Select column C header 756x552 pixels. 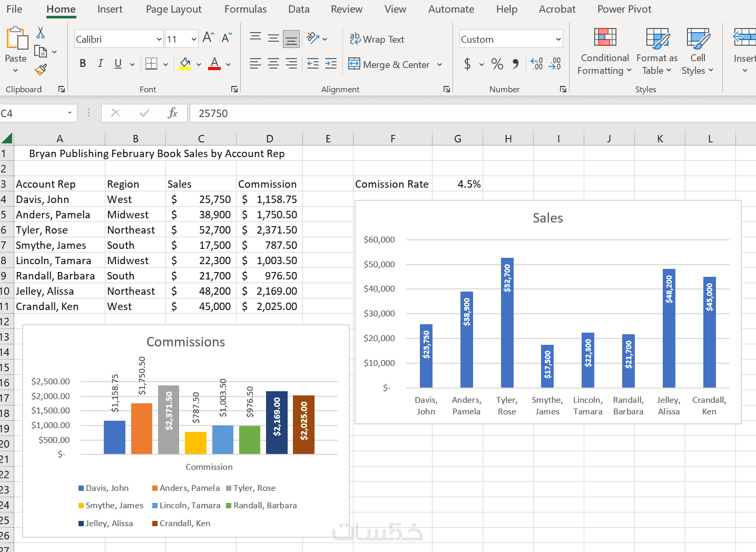pyautogui.click(x=201, y=139)
